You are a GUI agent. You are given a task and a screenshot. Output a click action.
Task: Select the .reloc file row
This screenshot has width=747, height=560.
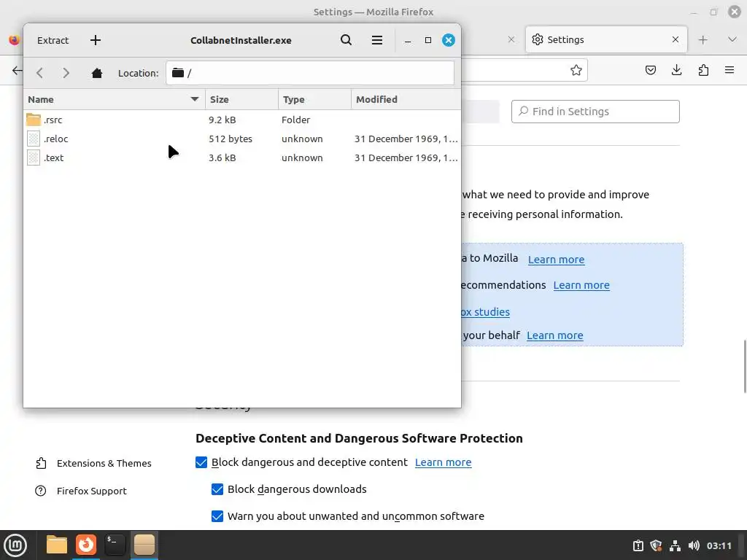point(242,139)
